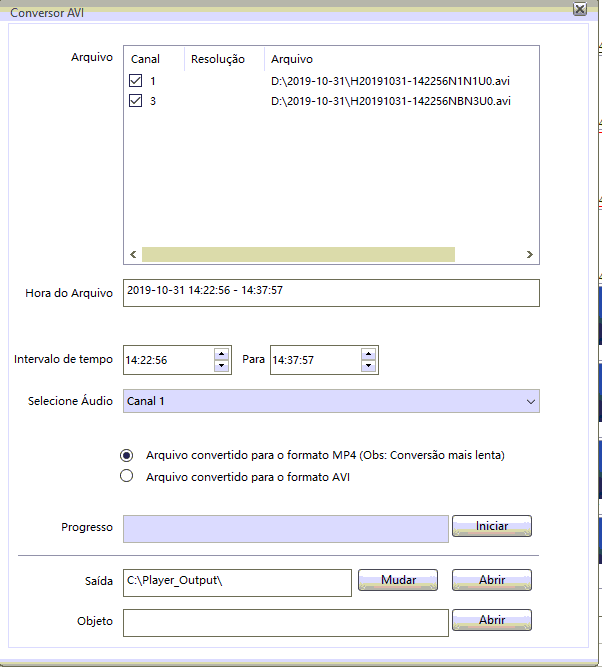602x669 pixels.
Task: Close the Conversor AVI dialog
Action: [579, 9]
